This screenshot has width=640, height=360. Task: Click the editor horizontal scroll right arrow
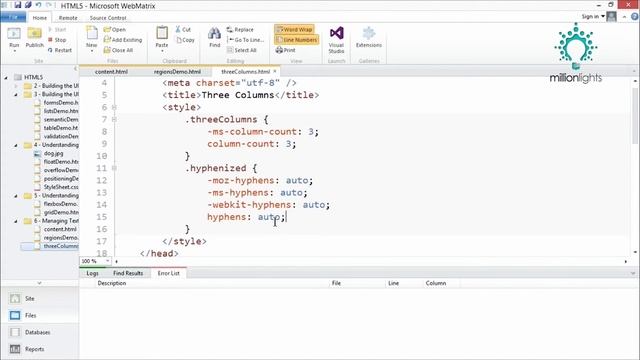coord(626,261)
